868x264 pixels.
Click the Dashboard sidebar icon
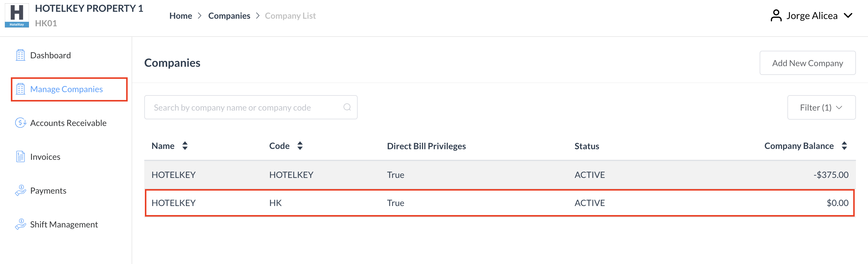tap(21, 55)
